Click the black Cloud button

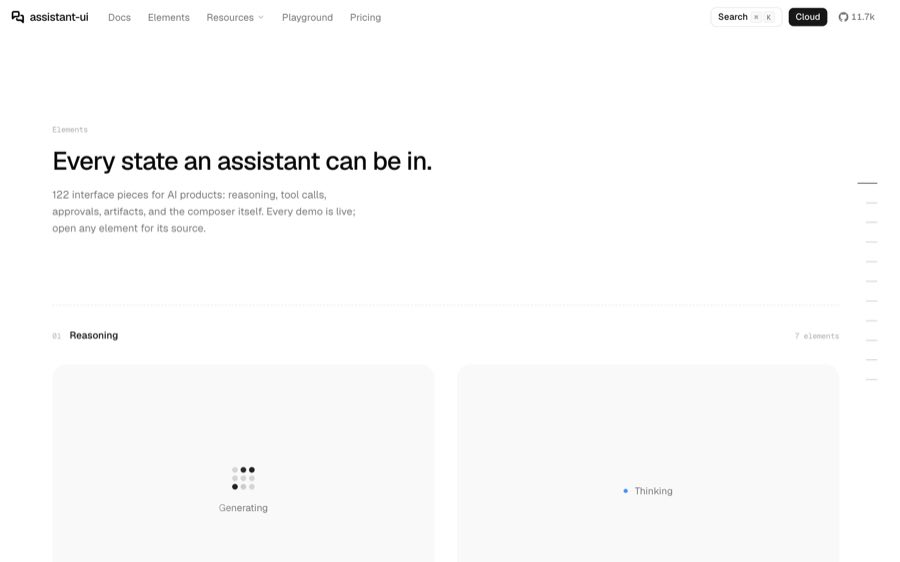pyautogui.click(x=808, y=17)
